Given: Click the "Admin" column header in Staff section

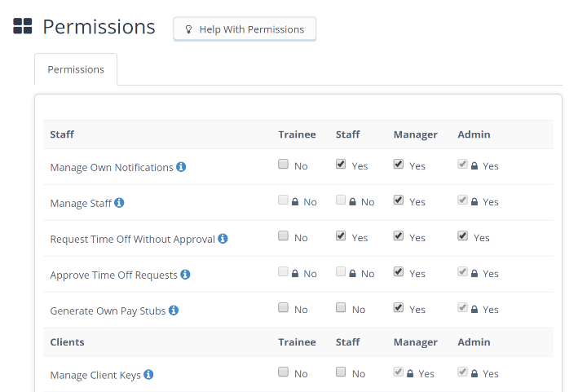Looking at the screenshot, I should [x=474, y=134].
